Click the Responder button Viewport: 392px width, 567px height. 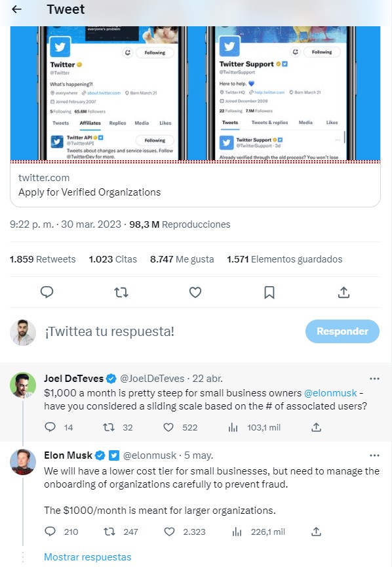[342, 331]
